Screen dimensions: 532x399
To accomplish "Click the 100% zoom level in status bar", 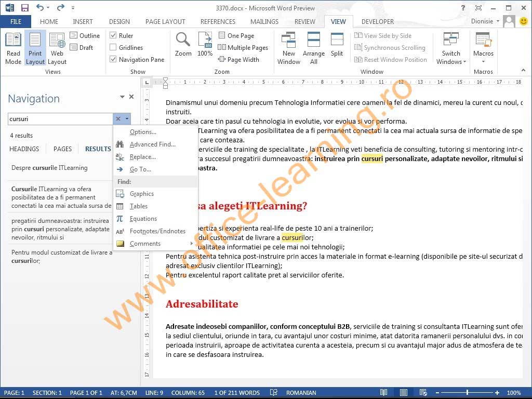I will [x=514, y=393].
